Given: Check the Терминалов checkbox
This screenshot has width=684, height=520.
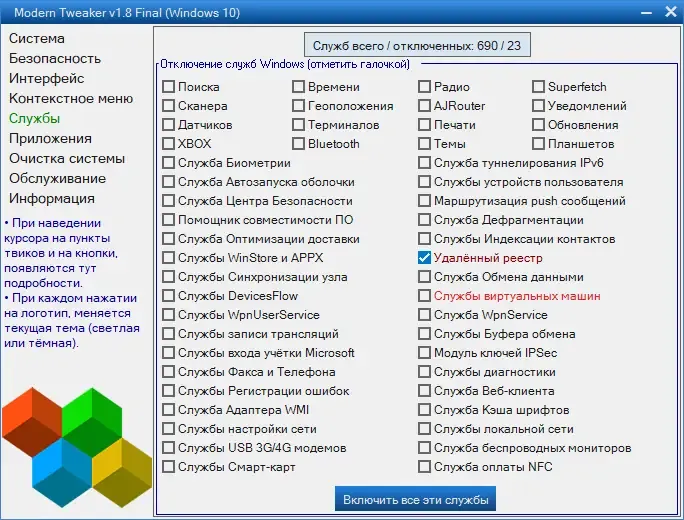Looking at the screenshot, I should pos(298,125).
